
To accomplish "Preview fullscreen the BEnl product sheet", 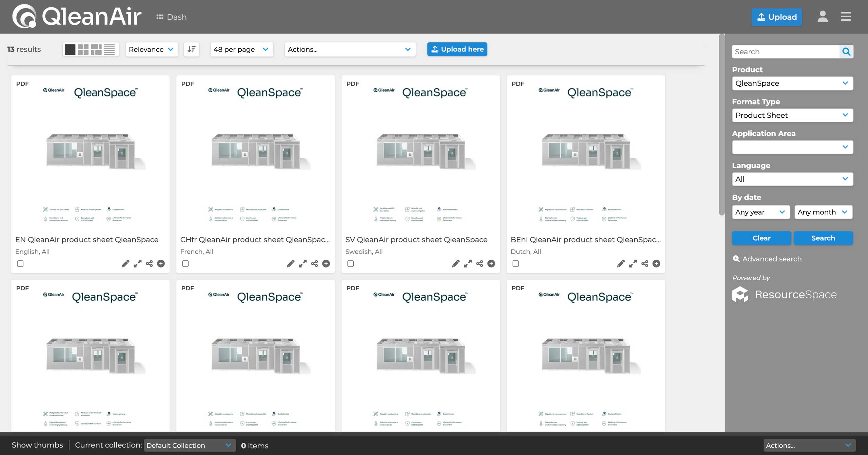I will point(633,263).
